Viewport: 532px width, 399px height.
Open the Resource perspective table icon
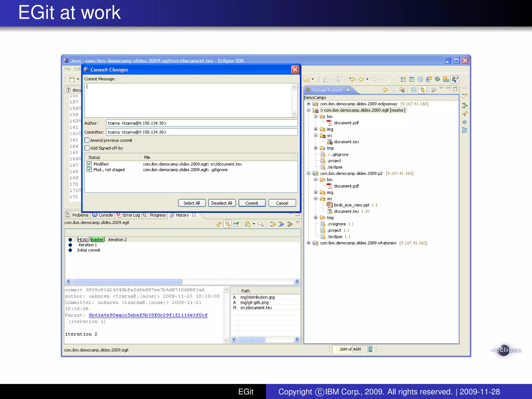pos(412,79)
